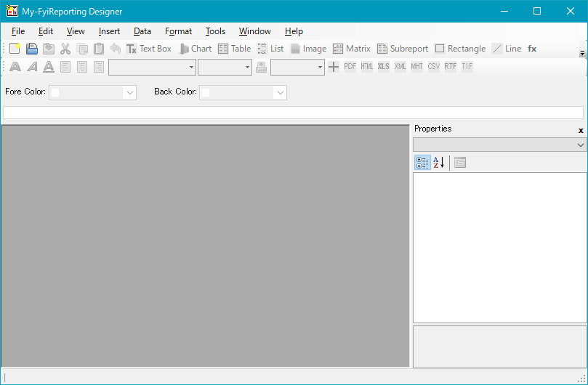Export report as PDF
The width and height of the screenshot is (588, 385).
350,66
